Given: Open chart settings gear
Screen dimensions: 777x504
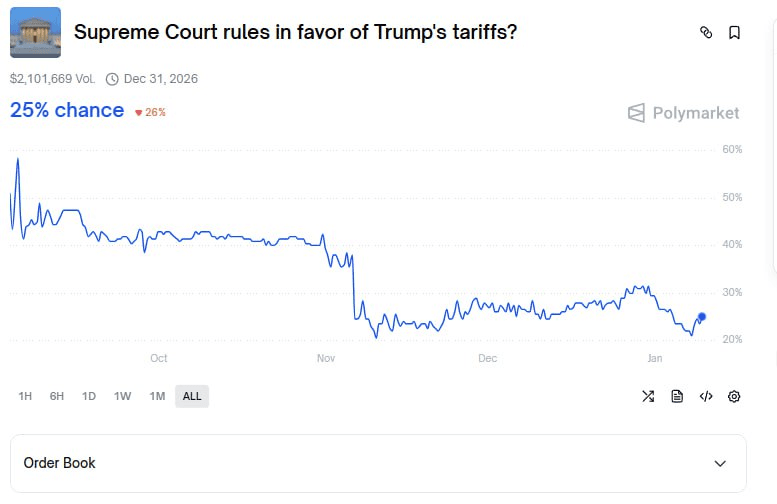Looking at the screenshot, I should [734, 396].
